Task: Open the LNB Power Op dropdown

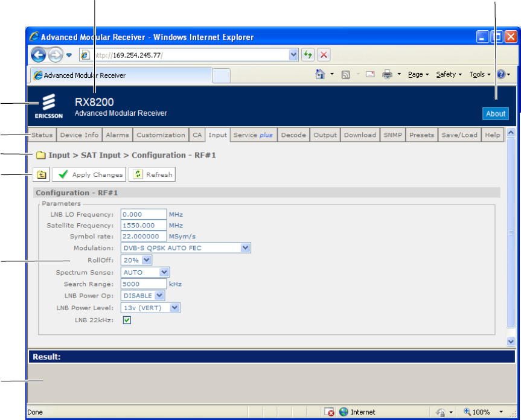Action: pos(142,296)
